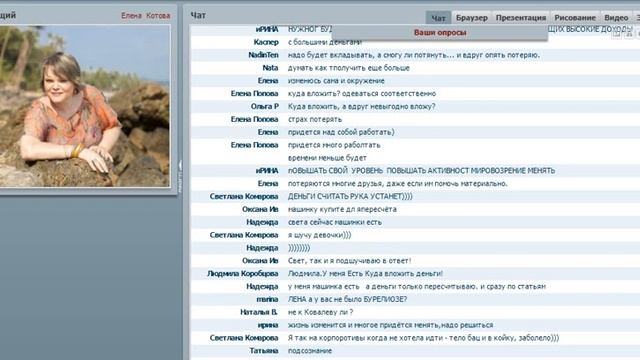
Task: Select message 'Я так на корпоротивы когда не хотела идти'
Action: tap(423, 338)
